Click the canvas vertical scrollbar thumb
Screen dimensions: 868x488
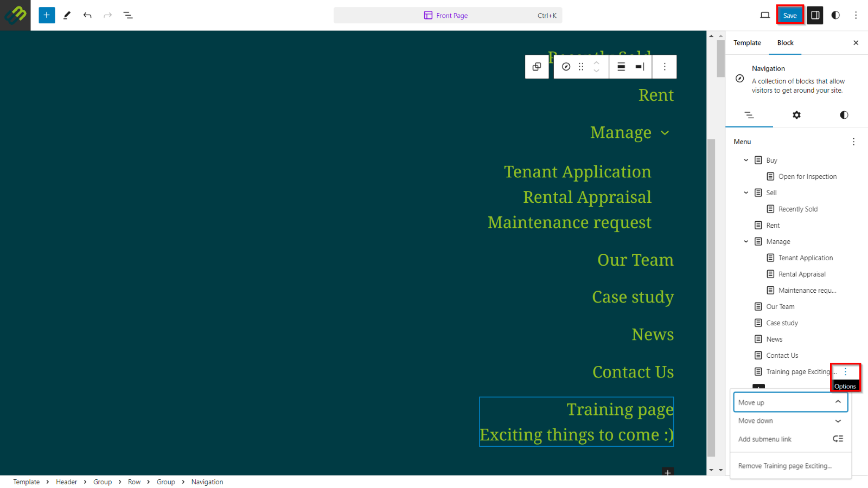click(x=711, y=297)
